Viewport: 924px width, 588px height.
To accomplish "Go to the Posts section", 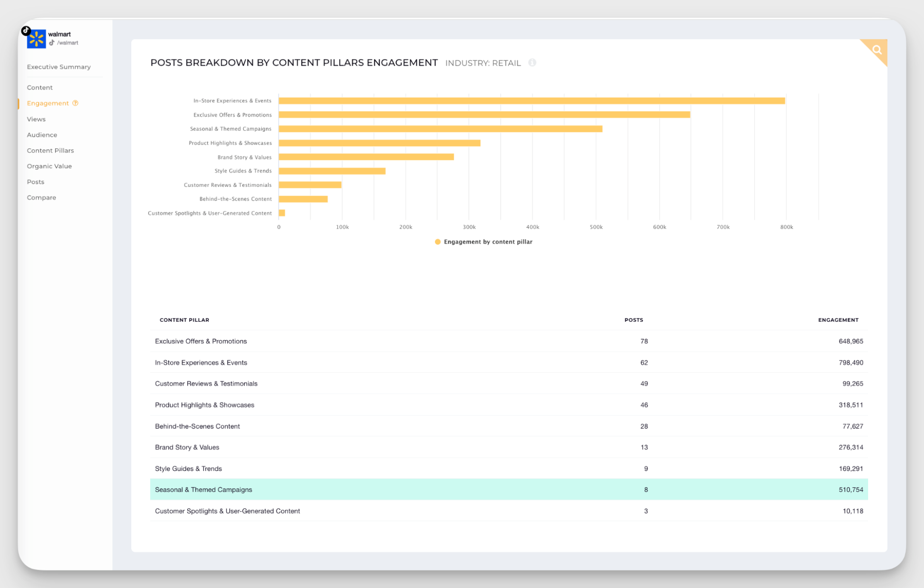I will coord(35,182).
